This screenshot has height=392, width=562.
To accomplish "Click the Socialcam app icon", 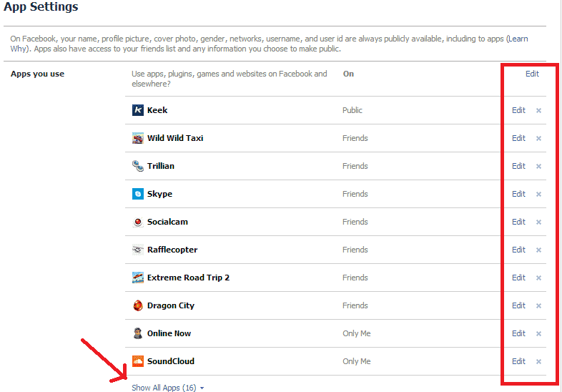I will (138, 222).
